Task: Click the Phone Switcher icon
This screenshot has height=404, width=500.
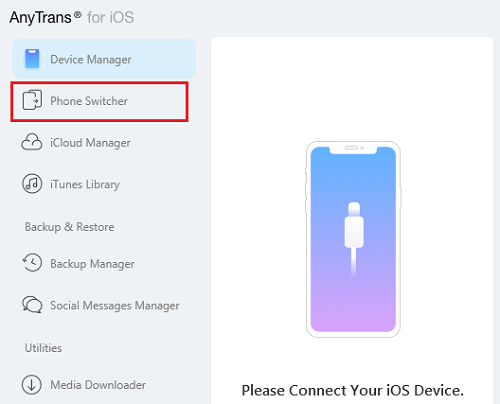Action: coord(32,100)
